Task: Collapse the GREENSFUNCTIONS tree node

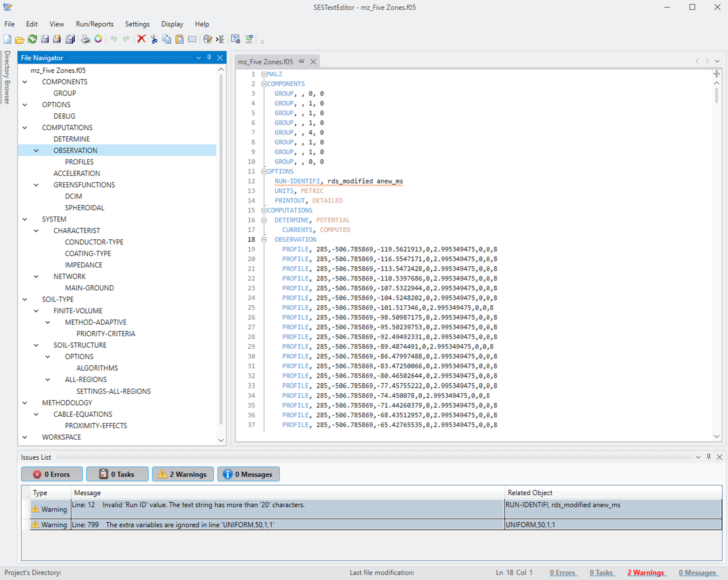Action: 36,185
